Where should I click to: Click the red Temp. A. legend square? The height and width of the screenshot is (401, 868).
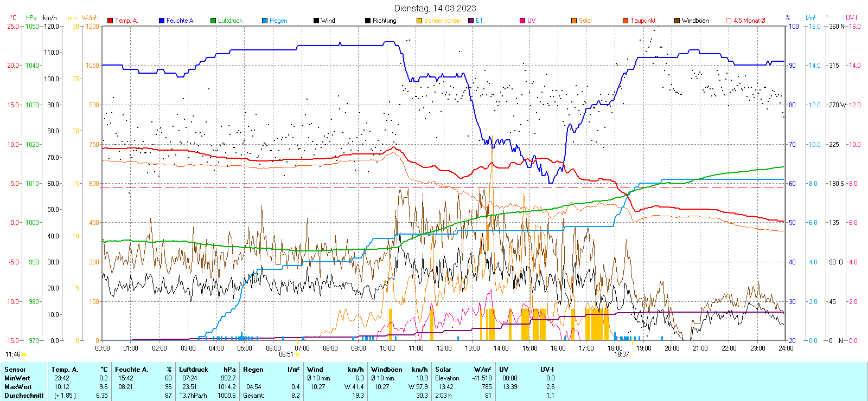coord(110,21)
